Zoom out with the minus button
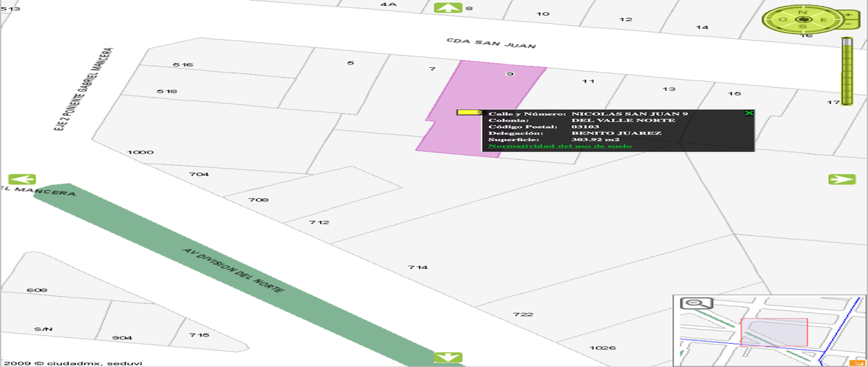The image size is (868, 367). coord(848,24)
